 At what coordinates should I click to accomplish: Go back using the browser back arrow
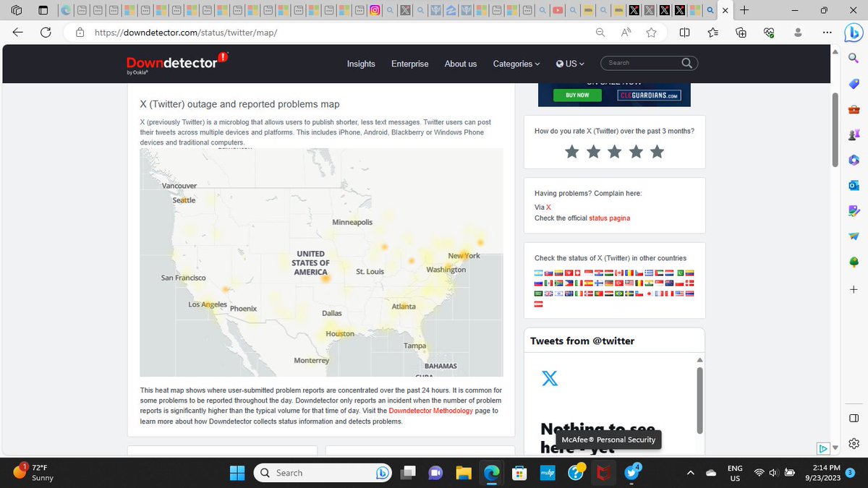18,33
